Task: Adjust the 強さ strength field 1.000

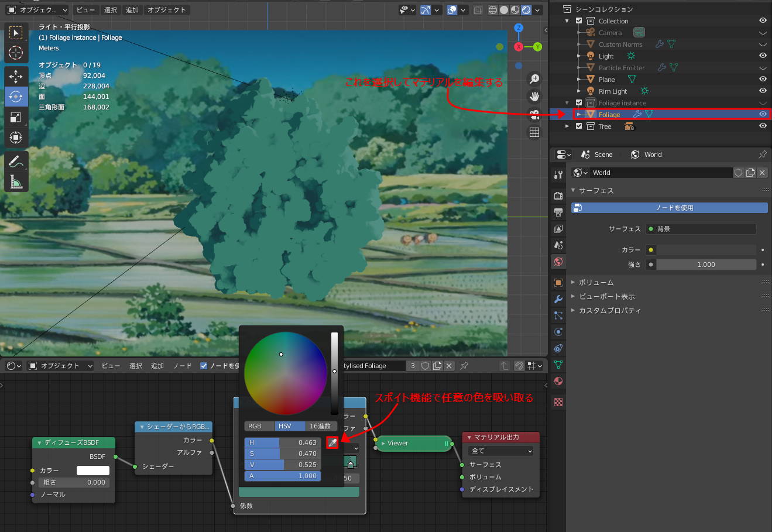Action: pyautogui.click(x=706, y=265)
